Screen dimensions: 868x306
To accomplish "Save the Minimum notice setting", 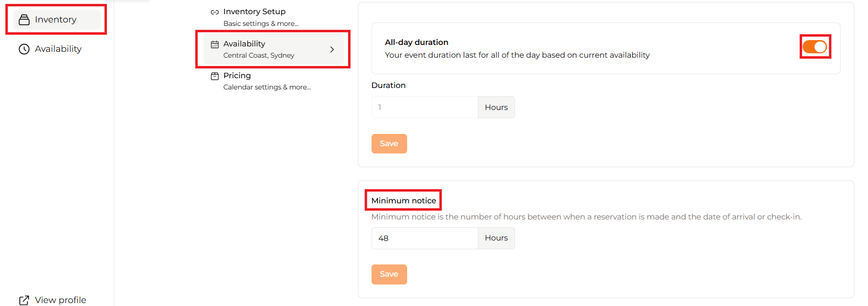I will [x=389, y=274].
